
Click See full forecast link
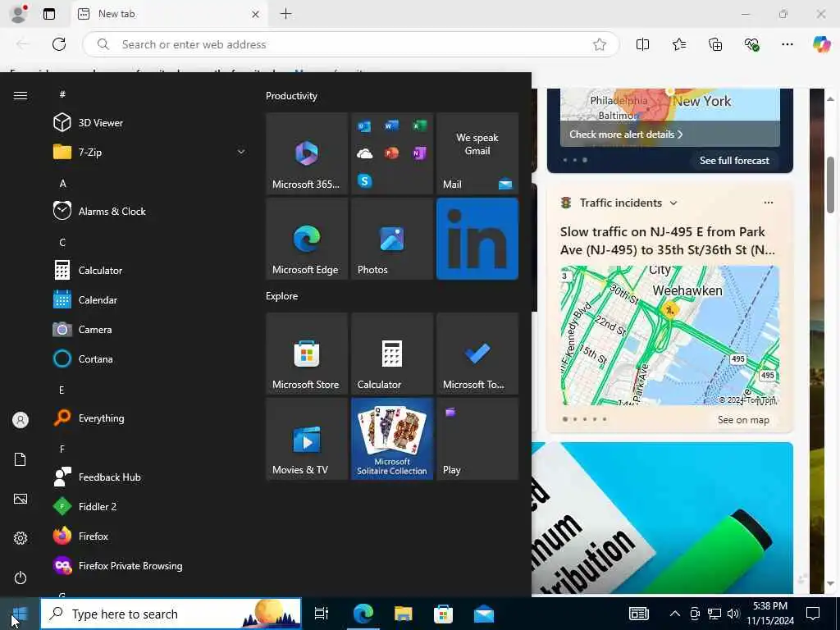(x=734, y=160)
